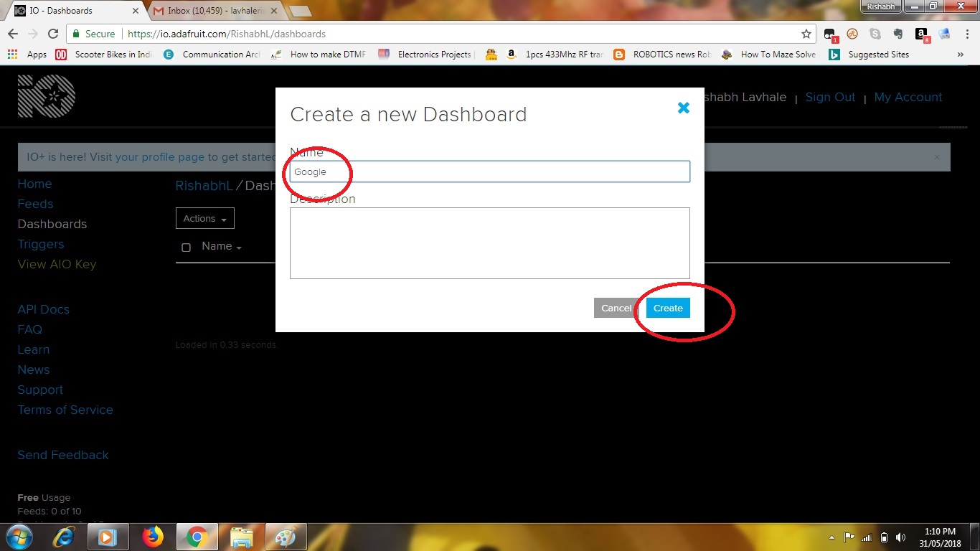Open API Docs link
The height and width of the screenshot is (551, 980).
tap(44, 309)
